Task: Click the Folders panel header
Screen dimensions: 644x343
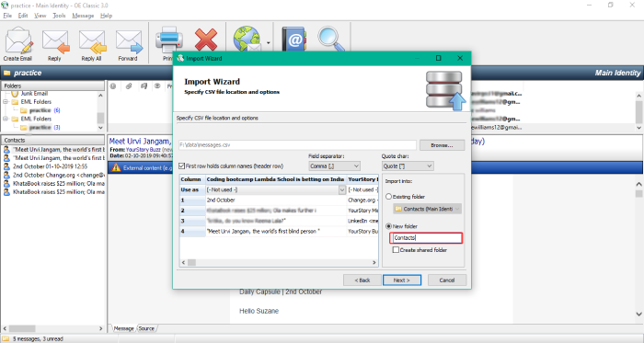Action: click(52, 86)
